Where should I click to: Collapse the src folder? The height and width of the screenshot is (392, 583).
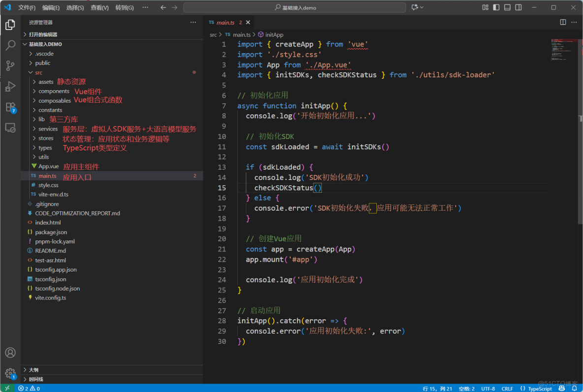(x=38, y=72)
